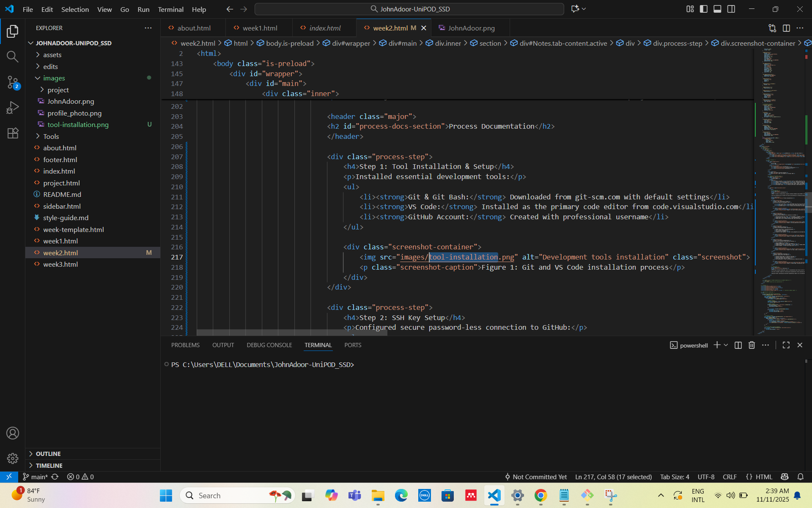Open the Selection menu
812x508 pixels.
point(75,9)
